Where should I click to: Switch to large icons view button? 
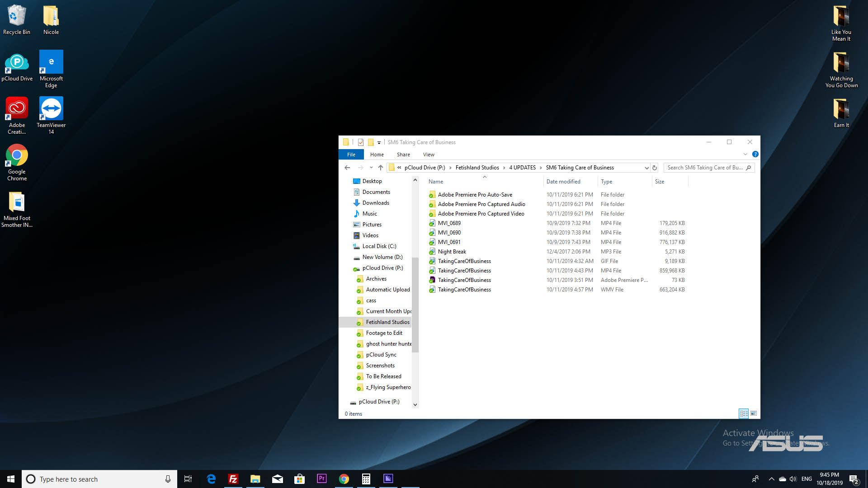coord(754,413)
